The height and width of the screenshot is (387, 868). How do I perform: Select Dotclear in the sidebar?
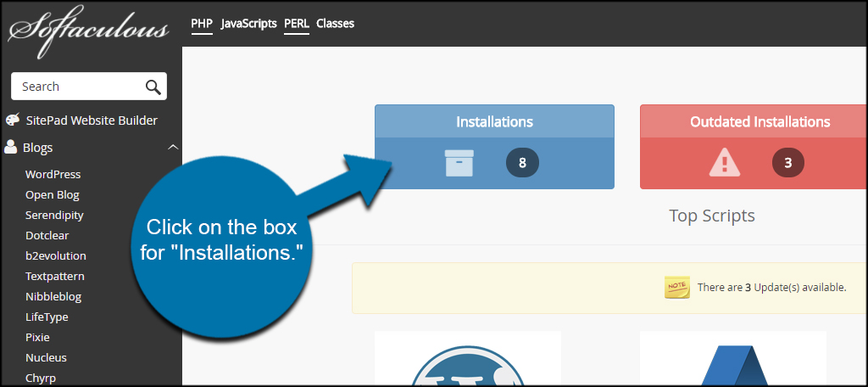[x=47, y=235]
